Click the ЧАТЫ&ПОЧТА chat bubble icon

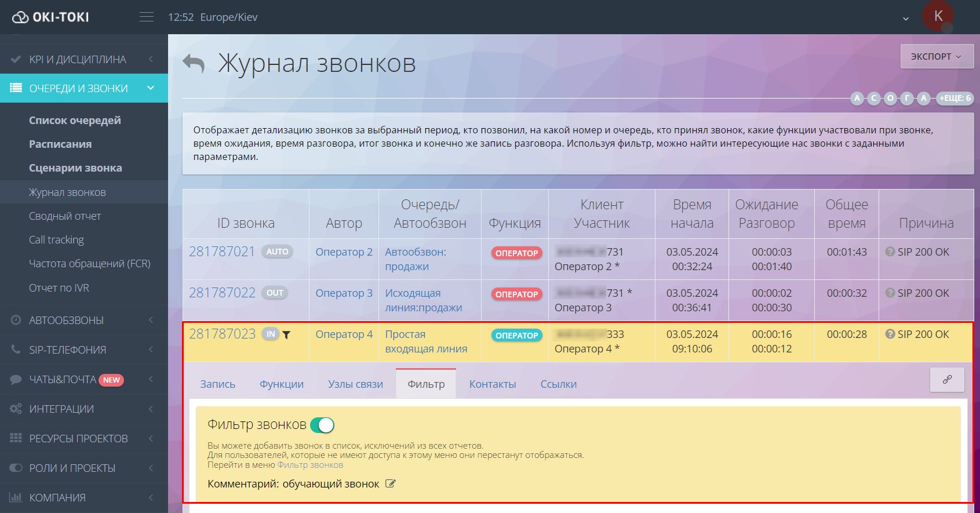pos(16,380)
